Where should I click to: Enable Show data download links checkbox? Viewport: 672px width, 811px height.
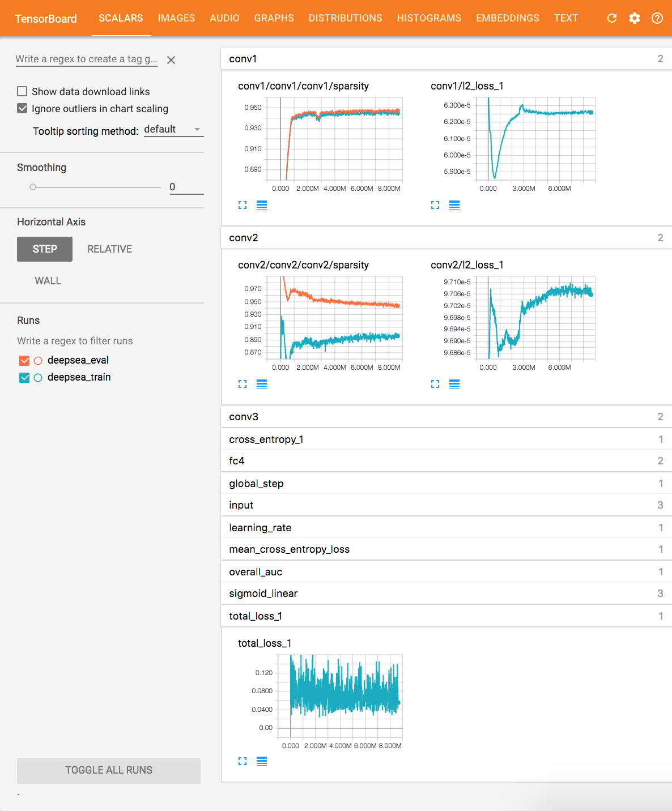coord(22,91)
